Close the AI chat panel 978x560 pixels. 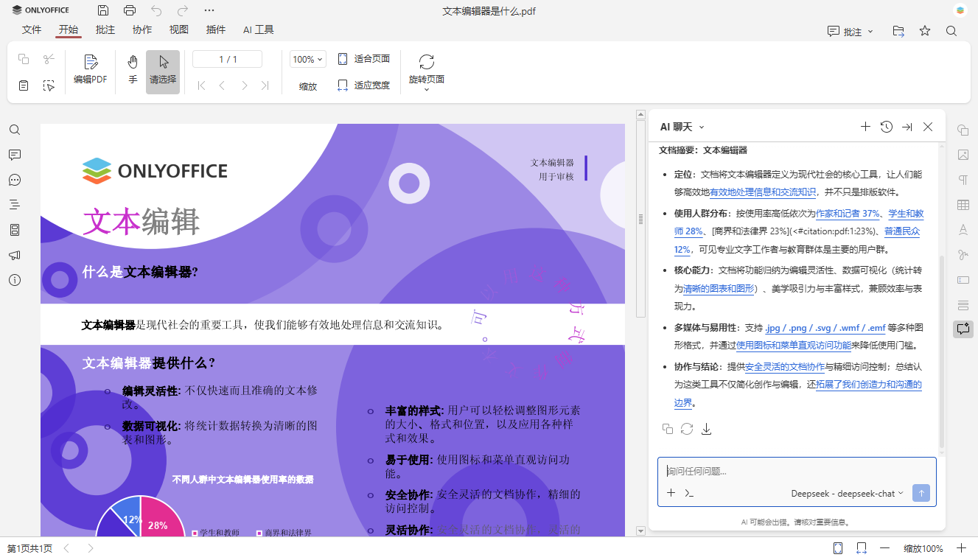click(928, 127)
